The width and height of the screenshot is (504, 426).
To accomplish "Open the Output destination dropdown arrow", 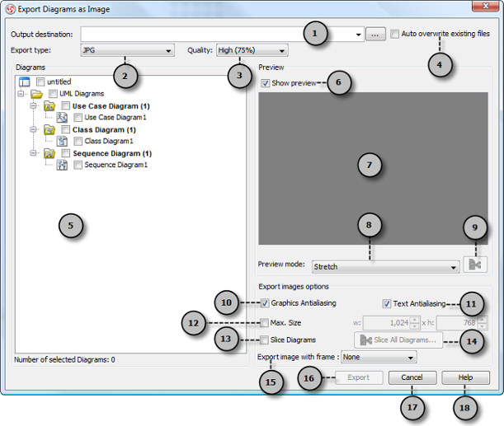I will pyautogui.click(x=358, y=35).
